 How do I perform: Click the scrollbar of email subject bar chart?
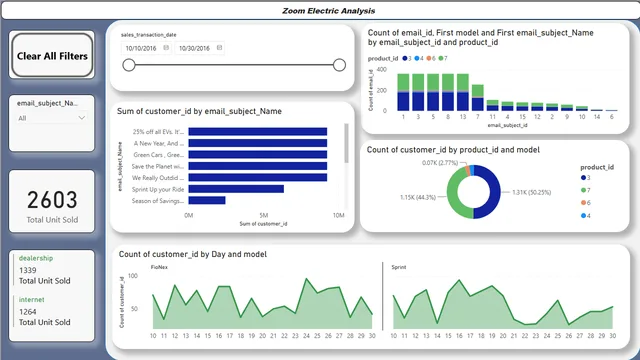point(347,143)
